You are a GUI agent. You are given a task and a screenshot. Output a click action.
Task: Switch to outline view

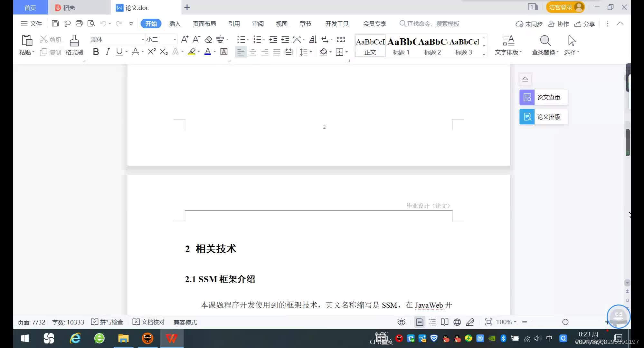[432, 322]
